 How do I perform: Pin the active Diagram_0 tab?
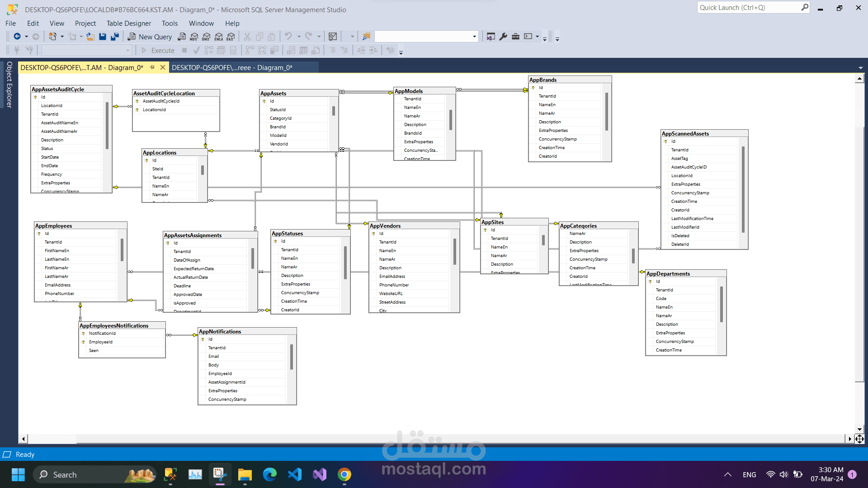coord(152,67)
